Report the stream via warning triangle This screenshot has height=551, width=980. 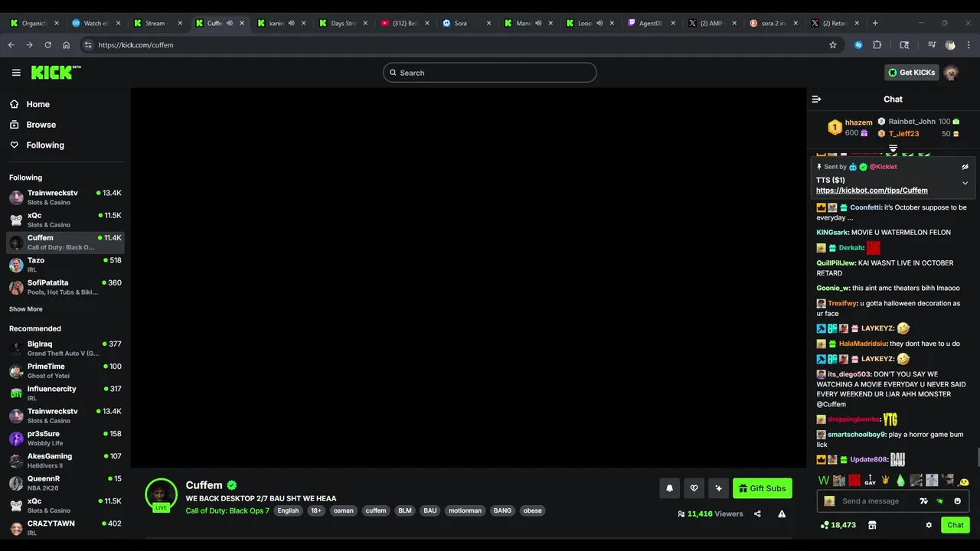(782, 514)
